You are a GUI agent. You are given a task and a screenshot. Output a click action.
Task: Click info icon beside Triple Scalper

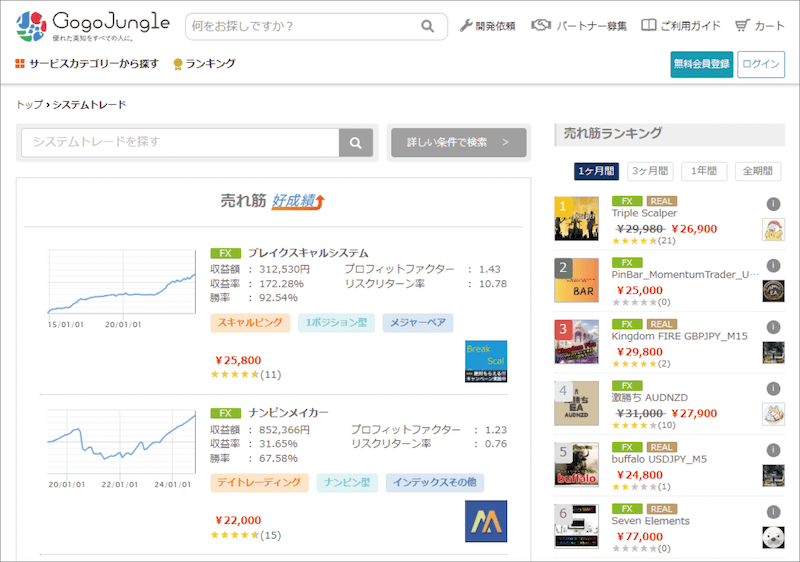tap(773, 204)
